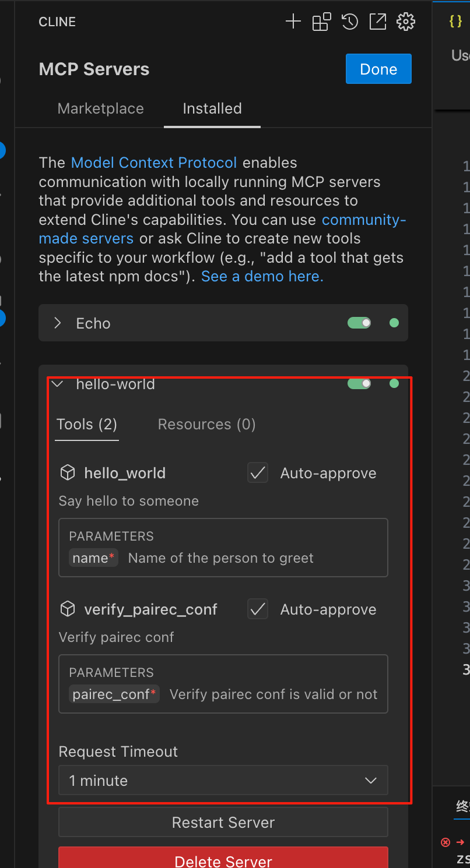Click the verify_pairec_conf tool cube icon
The width and height of the screenshot is (470, 868).
click(x=68, y=609)
